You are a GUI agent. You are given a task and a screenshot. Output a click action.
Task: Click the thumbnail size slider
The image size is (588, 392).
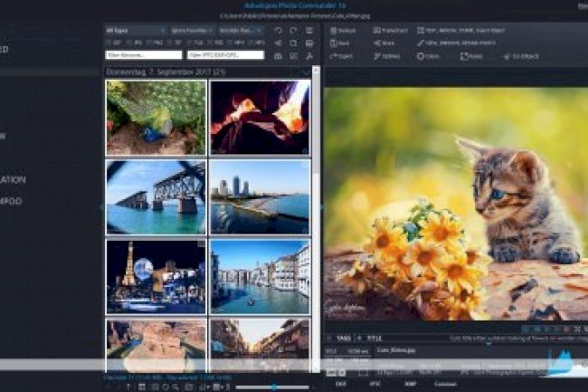[271, 387]
